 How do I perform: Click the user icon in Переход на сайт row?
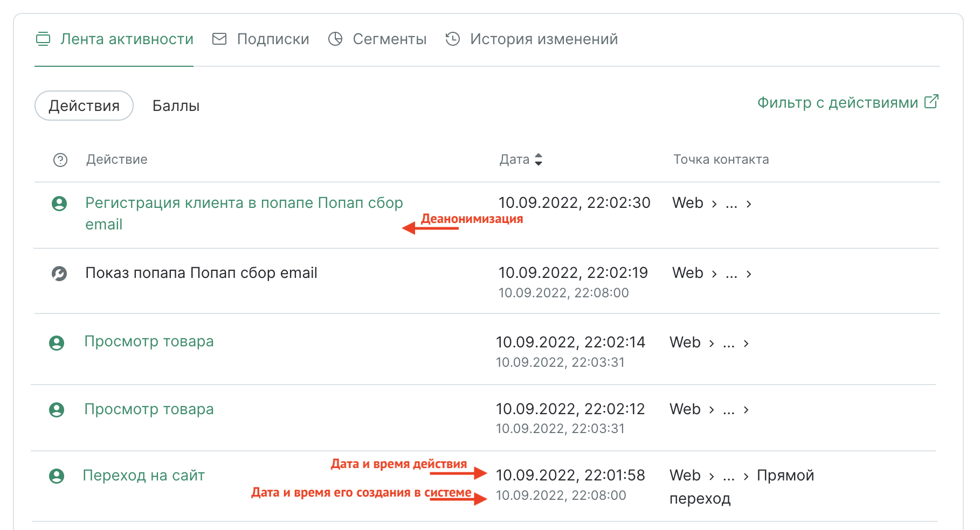57,476
